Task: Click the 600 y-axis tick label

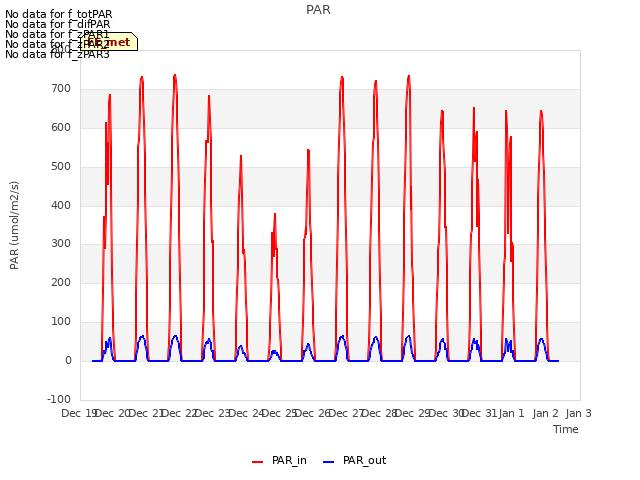Action: tap(61, 128)
